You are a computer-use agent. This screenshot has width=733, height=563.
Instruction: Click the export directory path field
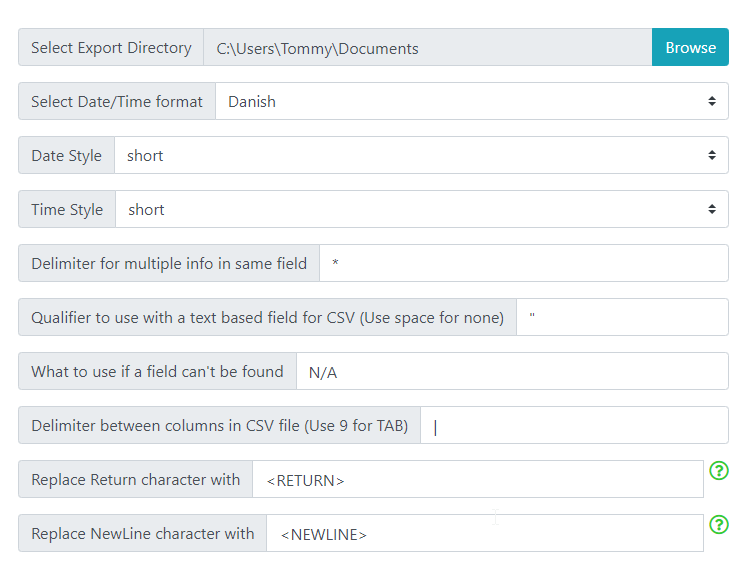point(428,47)
